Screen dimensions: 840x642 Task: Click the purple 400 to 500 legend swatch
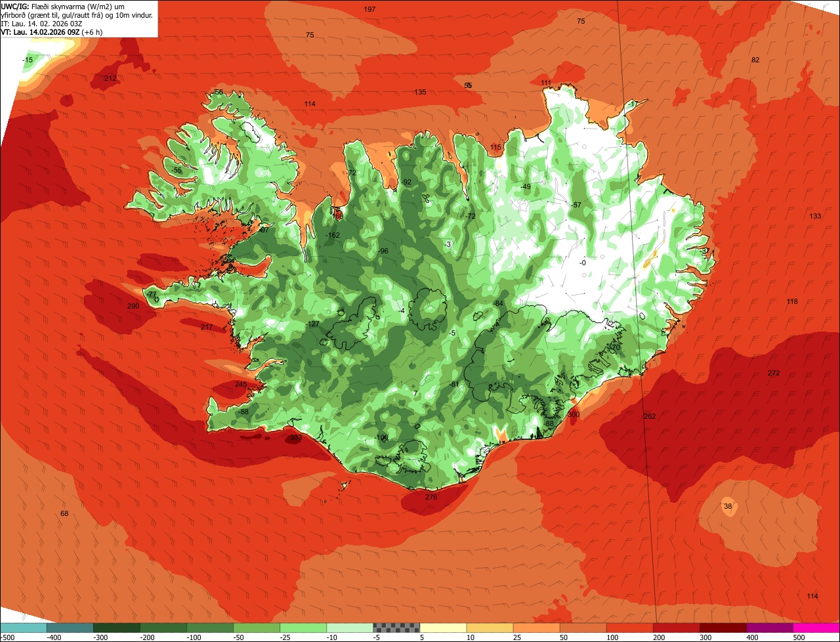(x=770, y=628)
